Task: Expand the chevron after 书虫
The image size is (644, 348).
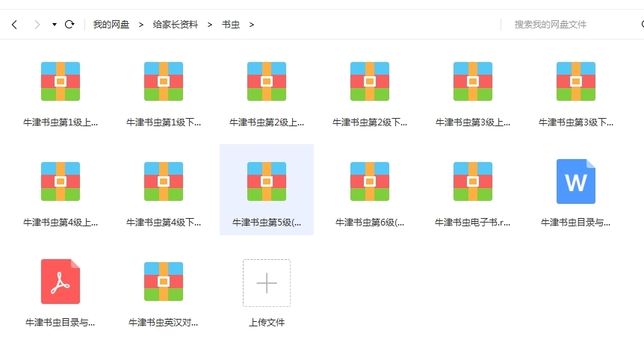Action: (251, 25)
